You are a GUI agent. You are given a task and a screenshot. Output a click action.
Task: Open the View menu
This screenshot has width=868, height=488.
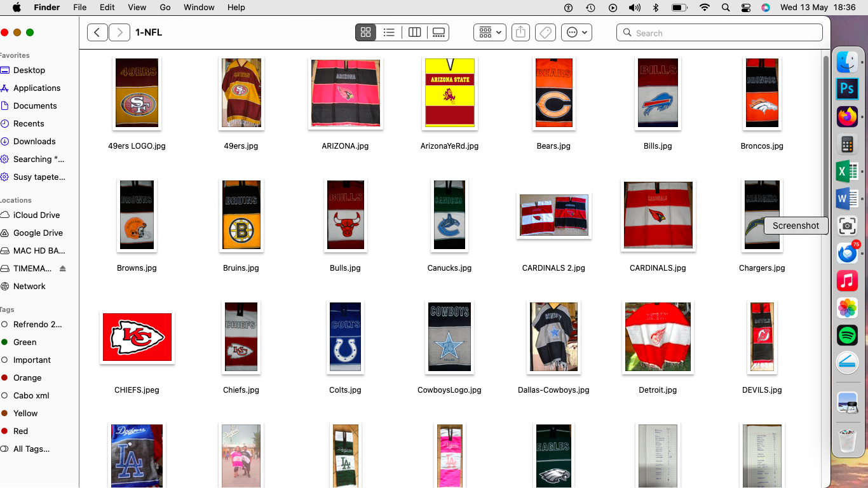(x=137, y=7)
